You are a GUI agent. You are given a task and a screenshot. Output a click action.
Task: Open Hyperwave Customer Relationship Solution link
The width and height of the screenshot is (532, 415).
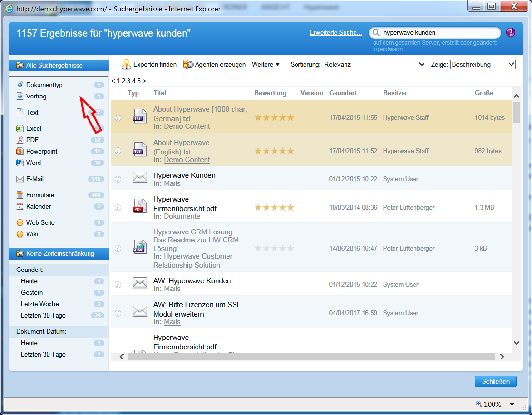pos(193,261)
